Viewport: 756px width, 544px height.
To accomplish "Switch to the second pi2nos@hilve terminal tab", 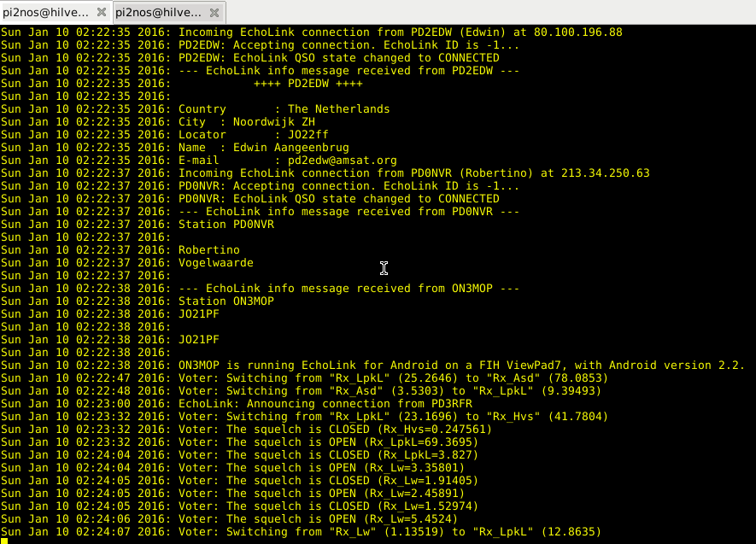I will [x=159, y=13].
